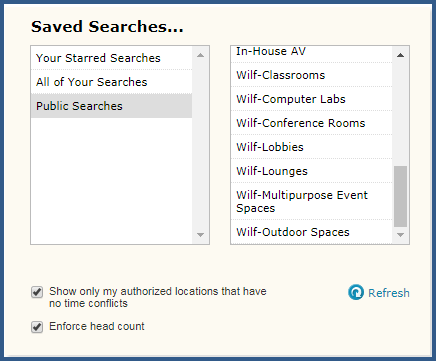Click down arrow of left list scrollbar

pos(200,235)
